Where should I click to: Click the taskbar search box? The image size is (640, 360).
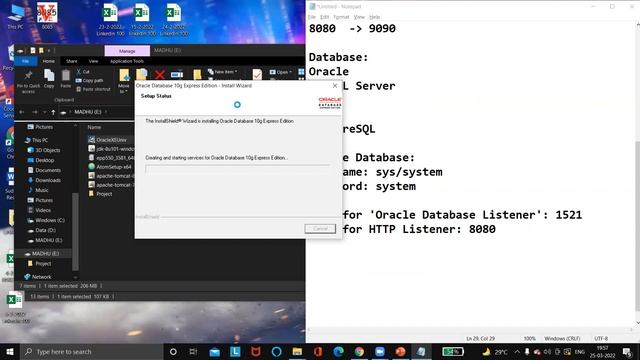[91, 352]
